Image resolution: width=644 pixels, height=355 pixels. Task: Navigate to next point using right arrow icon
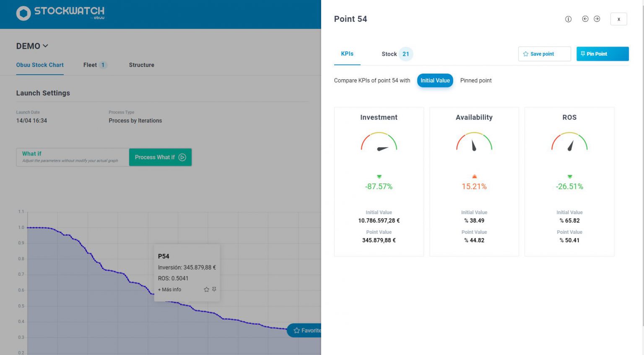click(x=596, y=19)
